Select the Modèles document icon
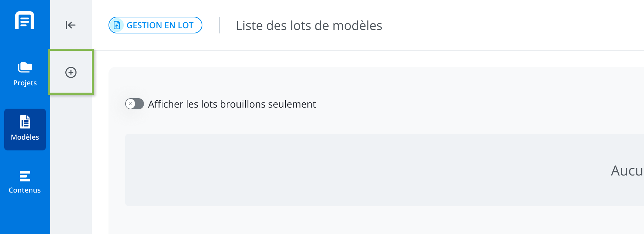Image resolution: width=644 pixels, height=234 pixels. [x=25, y=122]
